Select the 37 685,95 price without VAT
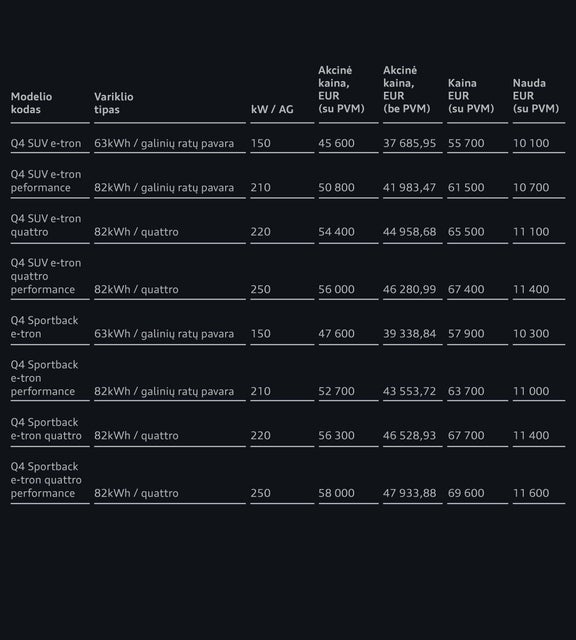The width and height of the screenshot is (576, 640). (409, 143)
